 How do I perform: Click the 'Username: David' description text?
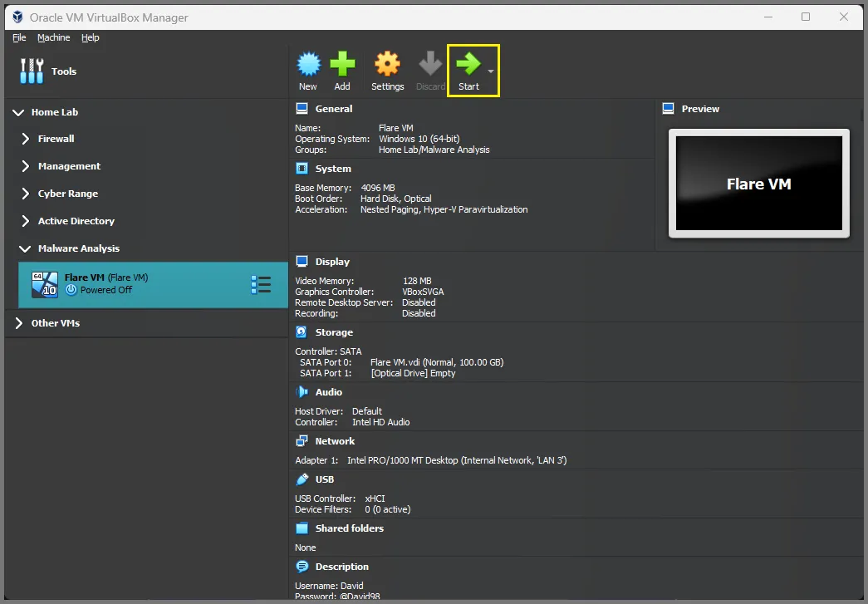[x=329, y=586]
